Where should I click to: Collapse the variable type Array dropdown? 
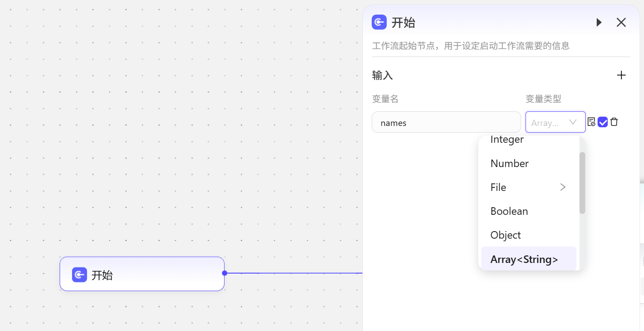573,122
